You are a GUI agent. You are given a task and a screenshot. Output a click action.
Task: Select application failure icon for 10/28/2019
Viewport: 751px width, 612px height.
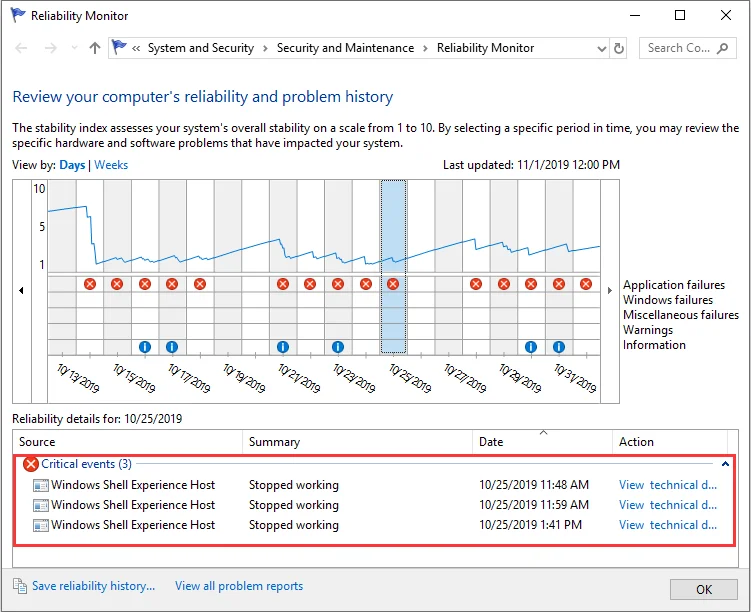(x=476, y=284)
